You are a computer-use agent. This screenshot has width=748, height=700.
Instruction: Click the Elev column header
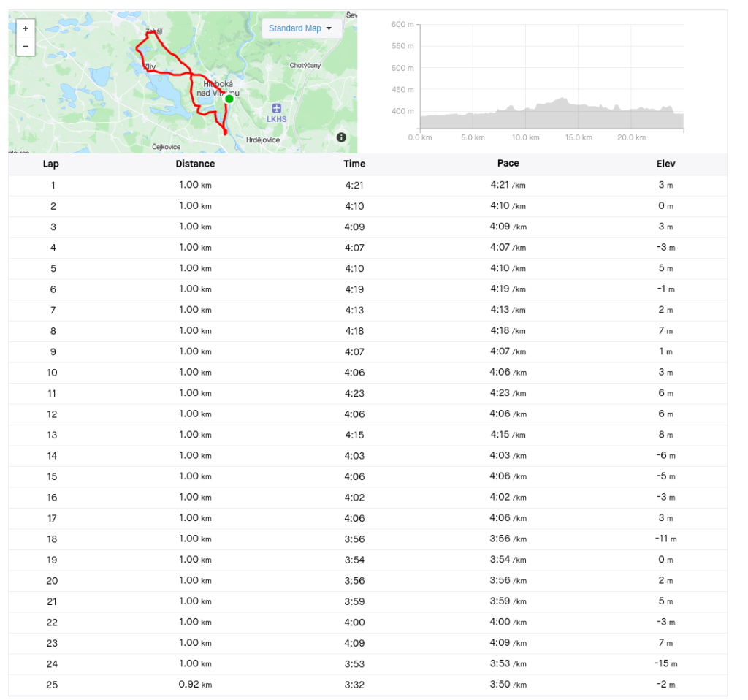click(666, 164)
